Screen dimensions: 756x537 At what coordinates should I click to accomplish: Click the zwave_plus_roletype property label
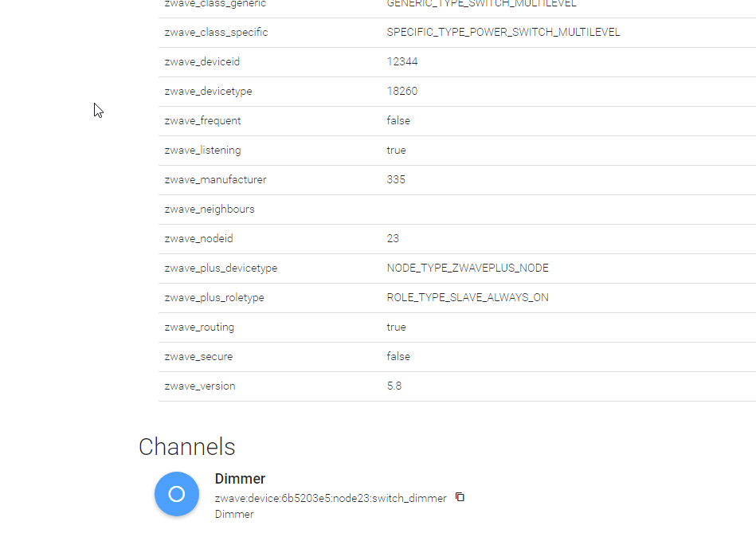coord(214,298)
